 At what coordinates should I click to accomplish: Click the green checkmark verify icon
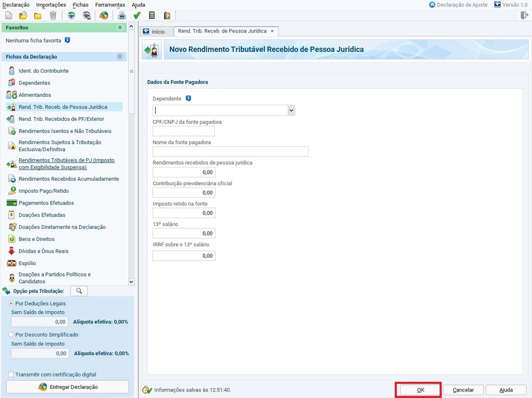pyautogui.click(x=137, y=16)
